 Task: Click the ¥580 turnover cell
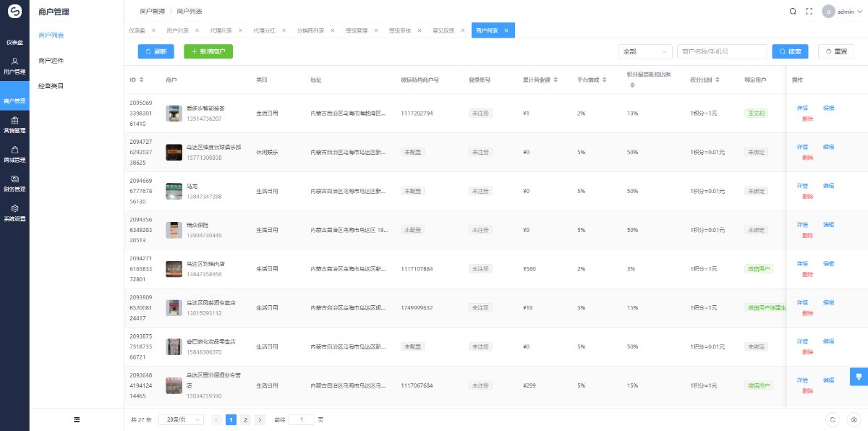point(529,269)
